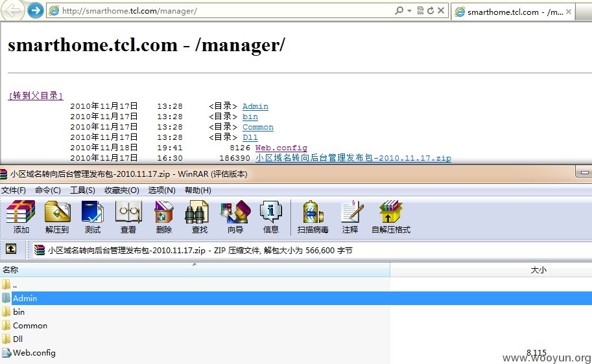
Task: Show archive Info (信息) icon
Action: click(x=270, y=216)
